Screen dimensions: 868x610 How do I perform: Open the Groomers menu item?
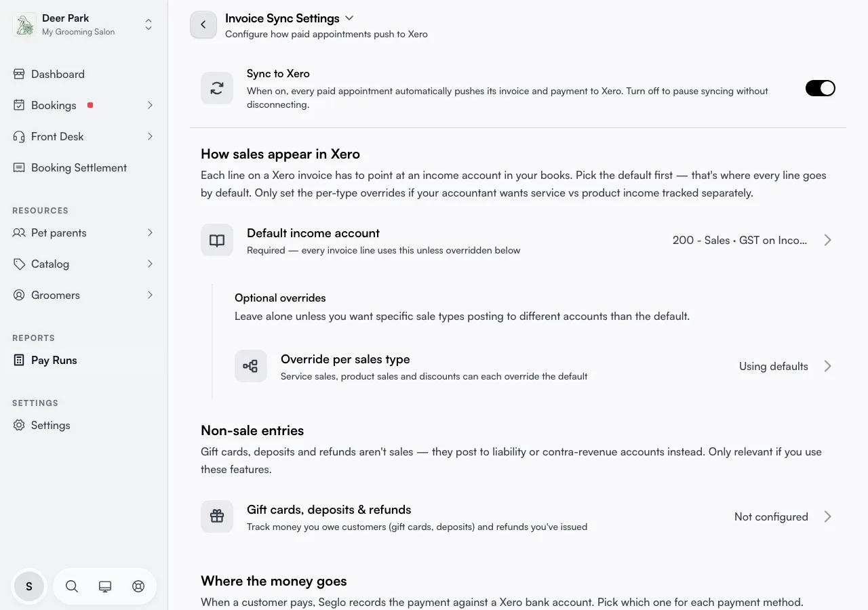point(83,295)
